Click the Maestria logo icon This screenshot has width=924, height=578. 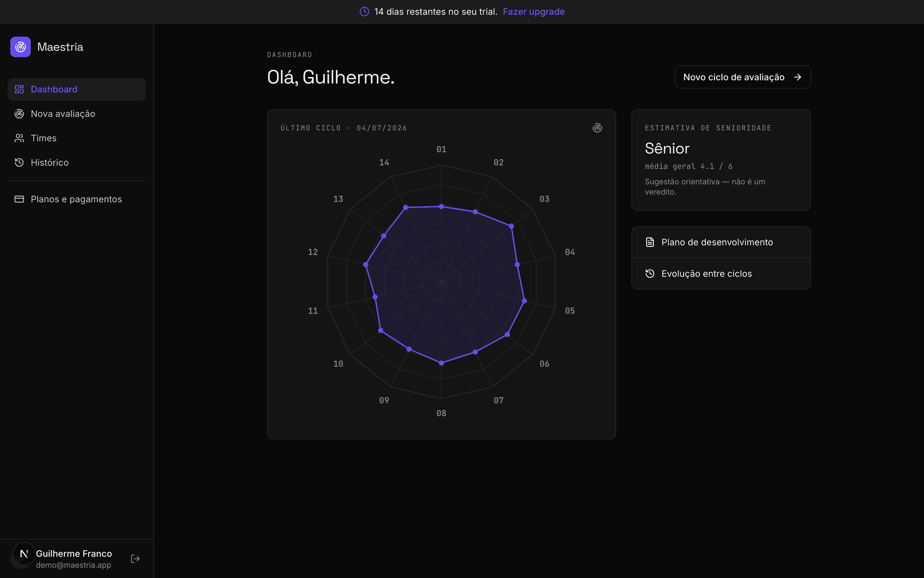pyautogui.click(x=21, y=47)
